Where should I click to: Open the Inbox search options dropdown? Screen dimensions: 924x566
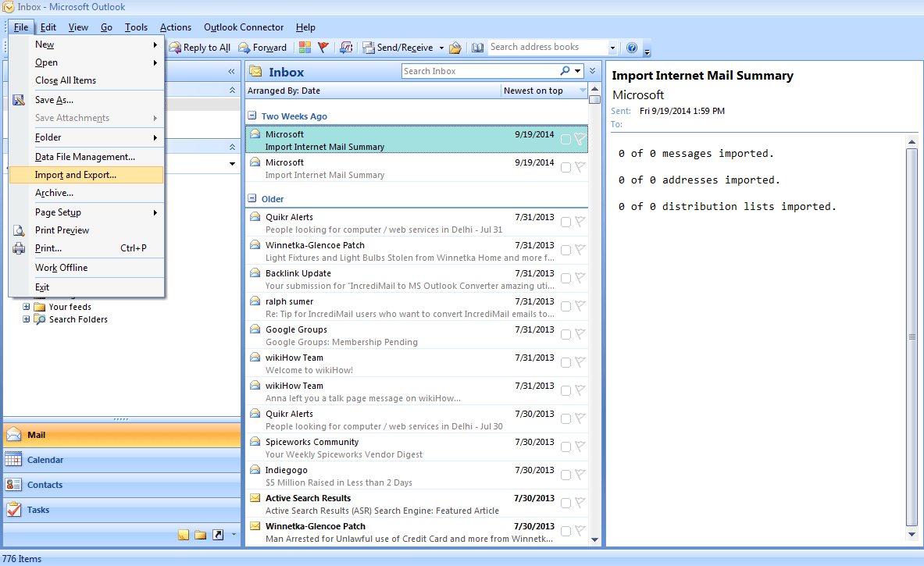point(577,71)
